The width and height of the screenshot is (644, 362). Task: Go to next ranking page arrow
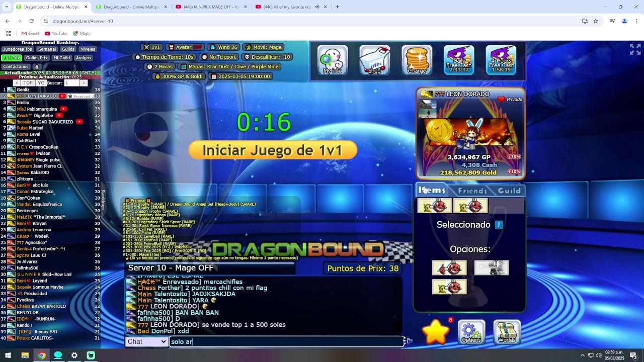pyautogui.click(x=84, y=83)
